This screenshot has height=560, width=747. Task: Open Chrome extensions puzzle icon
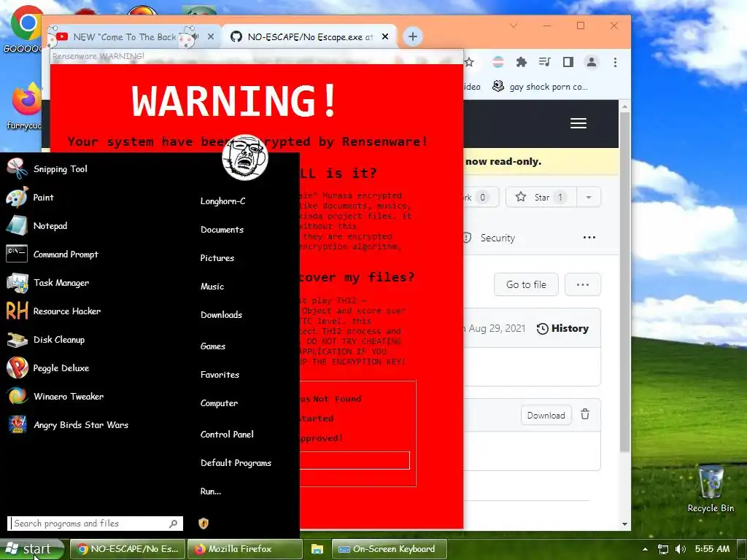coord(522,62)
